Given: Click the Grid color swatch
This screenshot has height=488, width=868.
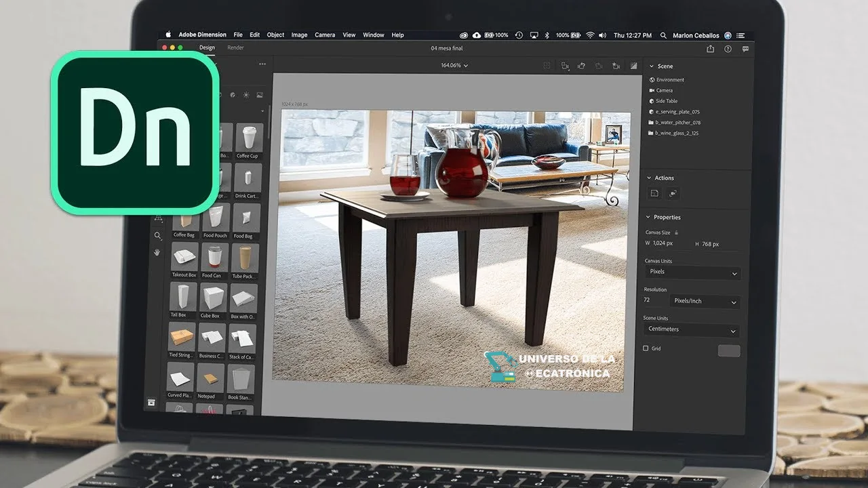Looking at the screenshot, I should (x=729, y=350).
